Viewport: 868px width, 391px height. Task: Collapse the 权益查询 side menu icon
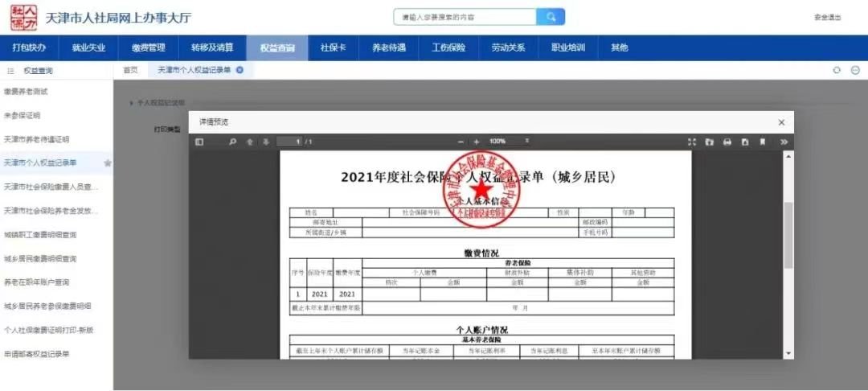pyautogui.click(x=10, y=71)
